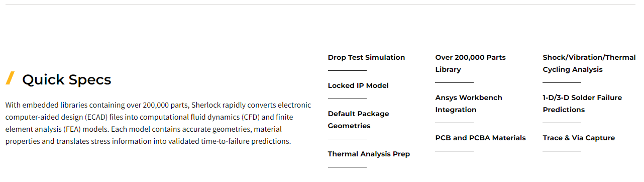The height and width of the screenshot is (182, 644).
Task: Click PCB and PCBA Materials item
Action: (481, 138)
